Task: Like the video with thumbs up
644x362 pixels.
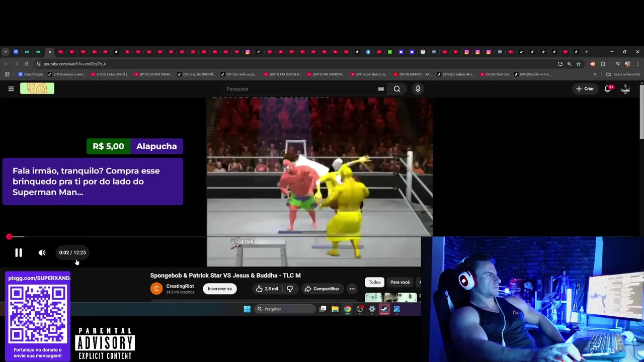Action: [267, 289]
